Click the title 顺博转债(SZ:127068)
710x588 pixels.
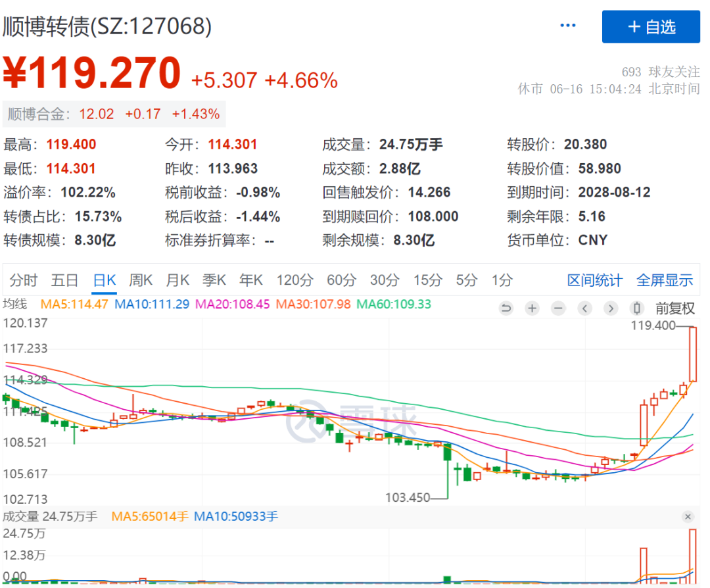coord(107,26)
